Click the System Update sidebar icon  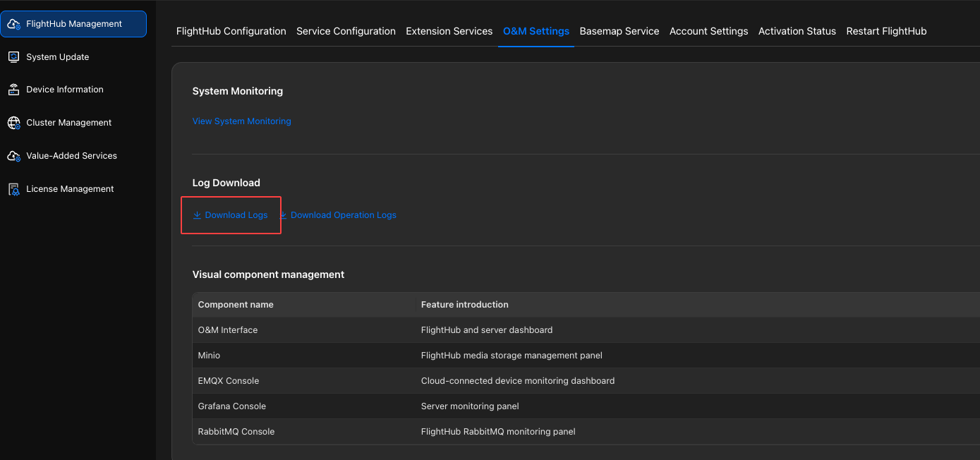pos(13,57)
